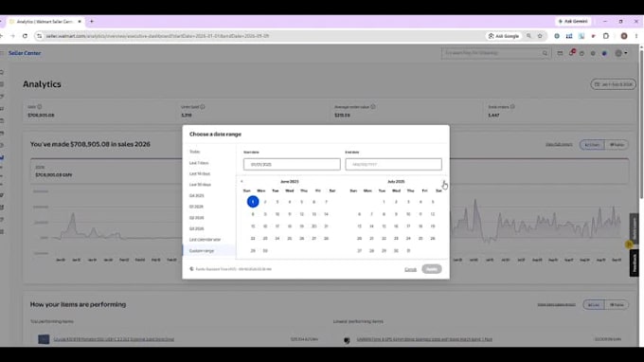
Task: Select the Custom range preset
Action: click(x=209, y=250)
